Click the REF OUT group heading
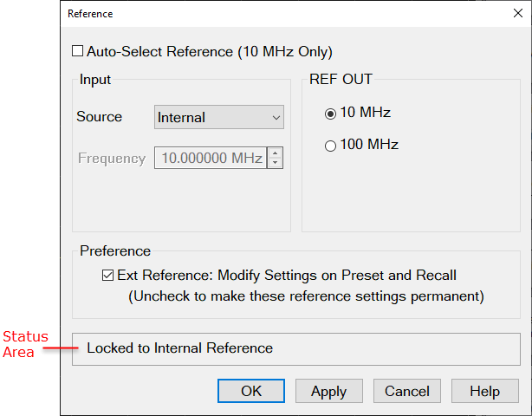532x416 pixels. click(341, 80)
